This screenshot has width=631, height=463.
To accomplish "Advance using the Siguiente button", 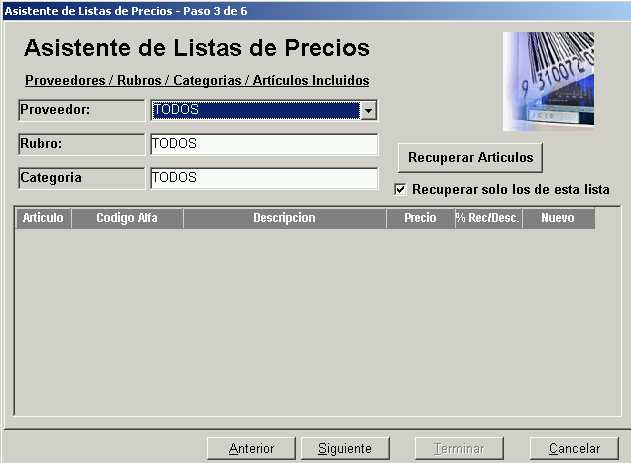I will pyautogui.click(x=344, y=449).
